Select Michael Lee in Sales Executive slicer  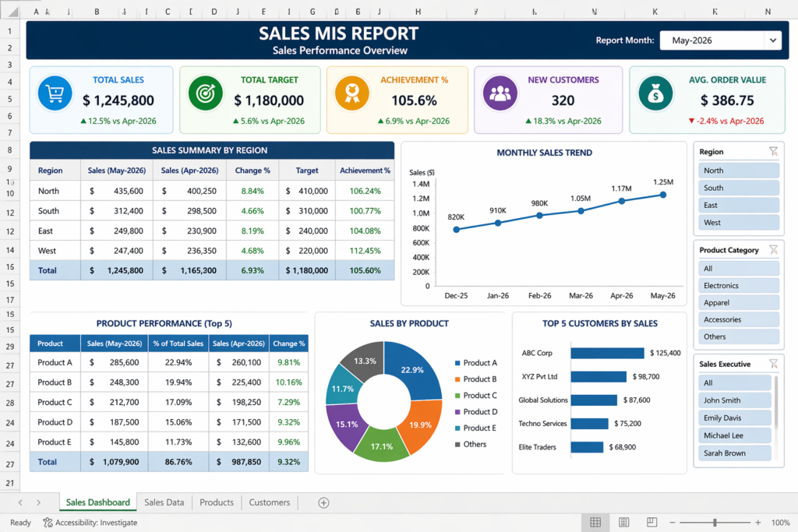tap(735, 435)
